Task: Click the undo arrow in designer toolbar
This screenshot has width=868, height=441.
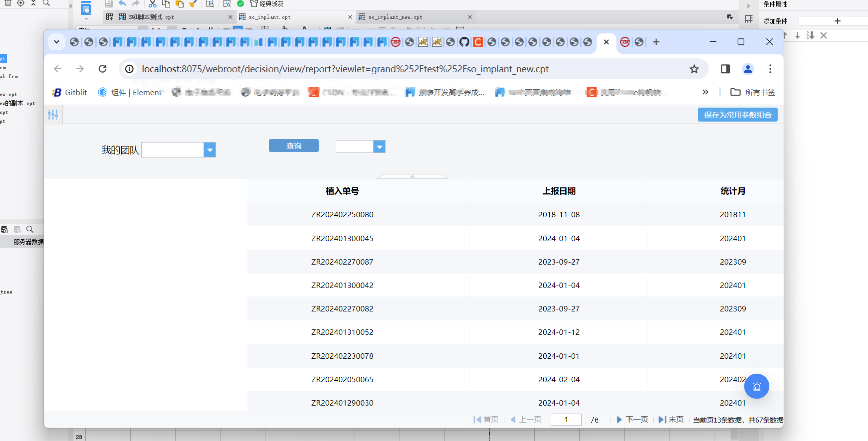Action: (122, 3)
